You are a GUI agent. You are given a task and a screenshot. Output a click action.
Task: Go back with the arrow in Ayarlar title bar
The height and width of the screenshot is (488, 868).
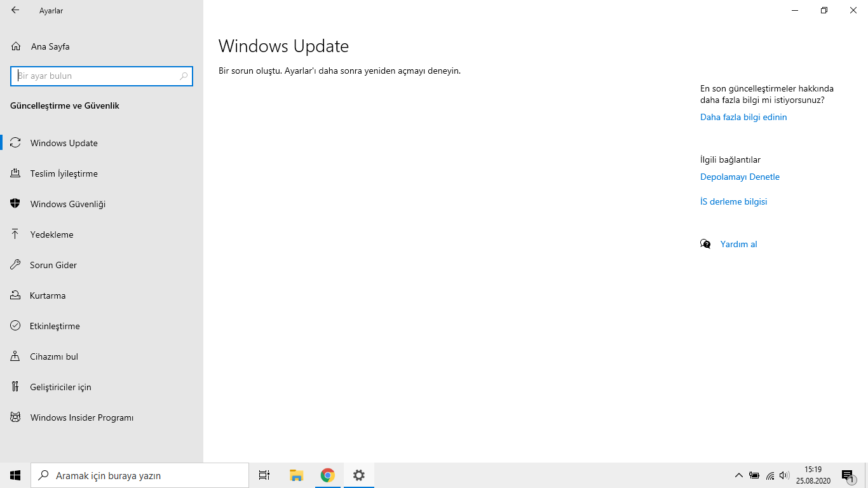[x=15, y=10]
